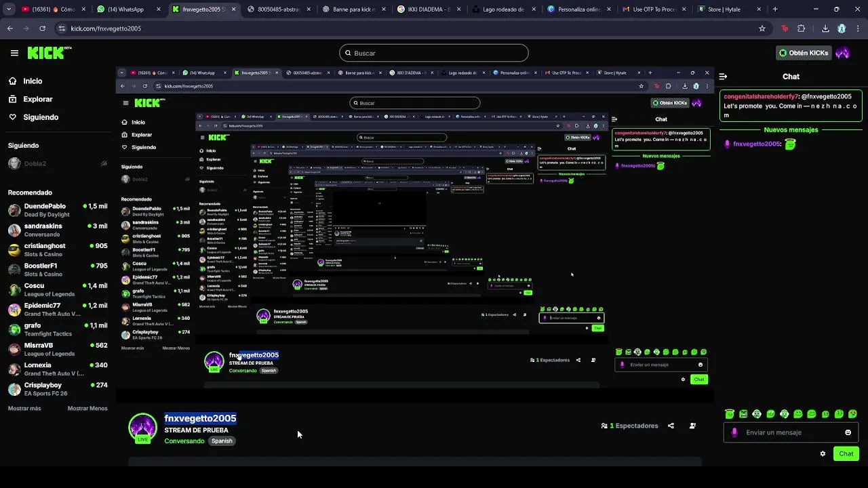Open the purple user avatar menu

pyautogui.click(x=843, y=53)
